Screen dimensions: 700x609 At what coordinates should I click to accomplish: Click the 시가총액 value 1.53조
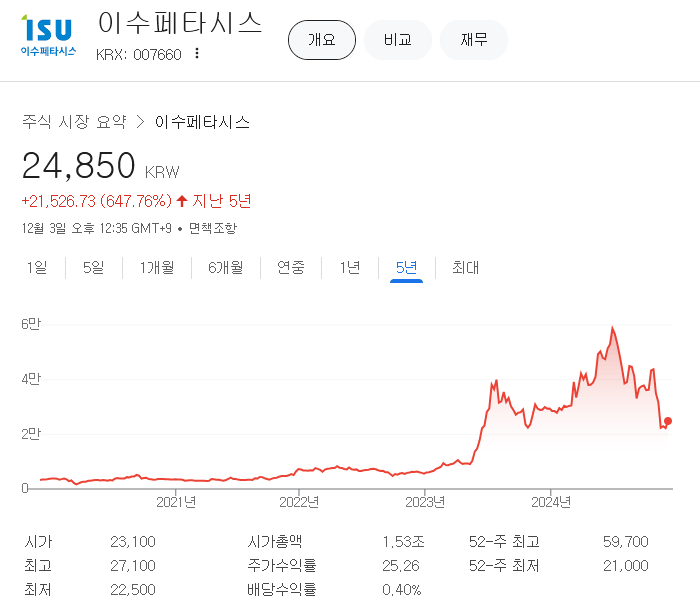[403, 542]
